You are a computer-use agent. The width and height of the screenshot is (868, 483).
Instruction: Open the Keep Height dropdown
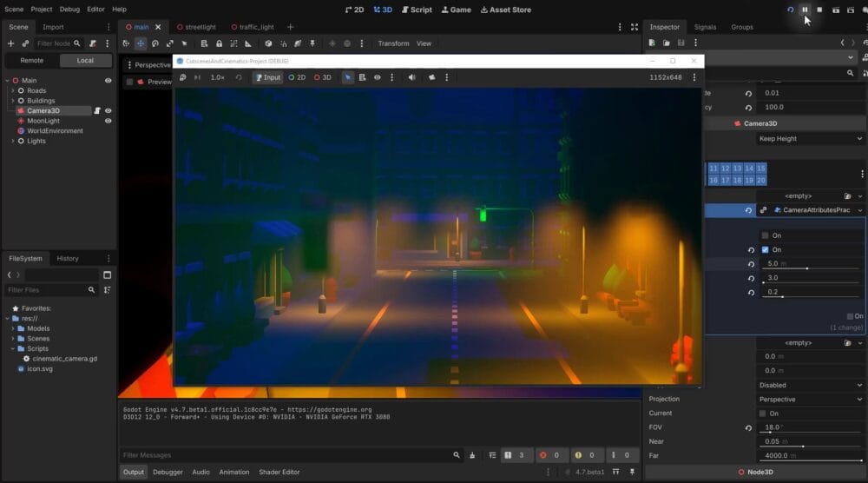click(810, 138)
